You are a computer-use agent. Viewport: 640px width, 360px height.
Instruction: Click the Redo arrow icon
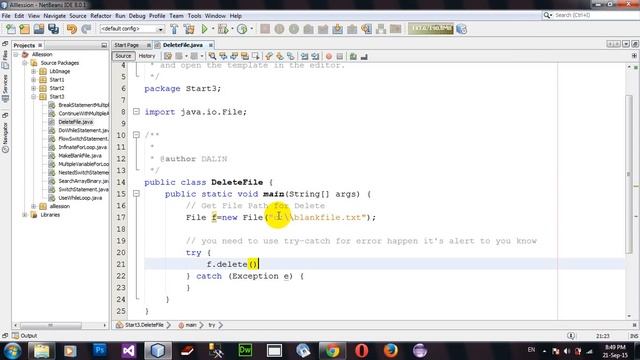(86, 29)
